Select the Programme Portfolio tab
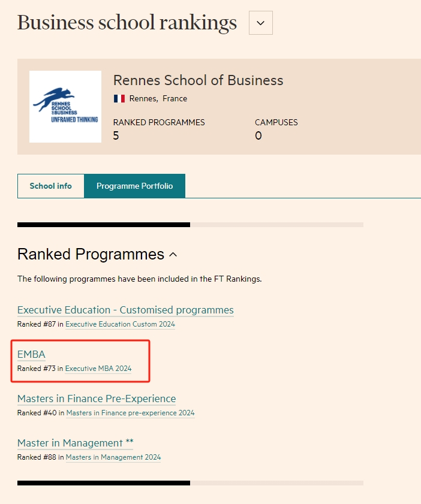The height and width of the screenshot is (504, 421). point(135,186)
